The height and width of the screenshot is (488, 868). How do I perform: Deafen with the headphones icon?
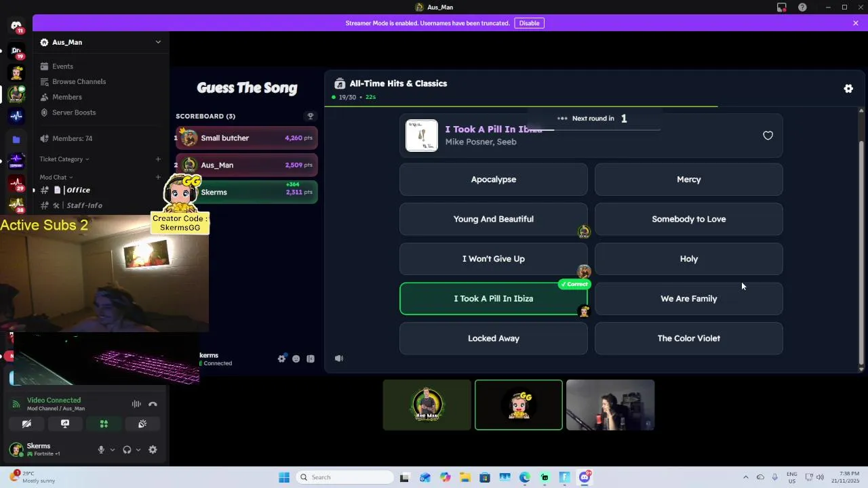tap(127, 449)
